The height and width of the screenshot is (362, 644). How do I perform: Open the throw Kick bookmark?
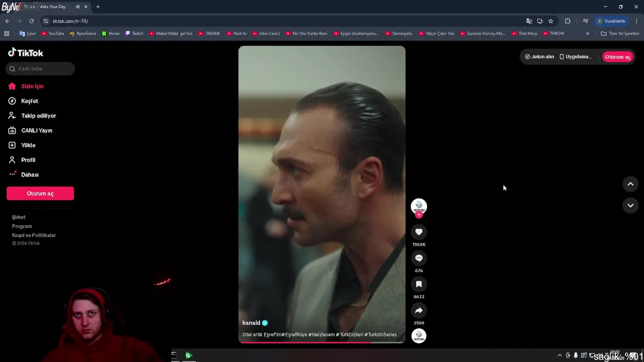[x=110, y=34]
